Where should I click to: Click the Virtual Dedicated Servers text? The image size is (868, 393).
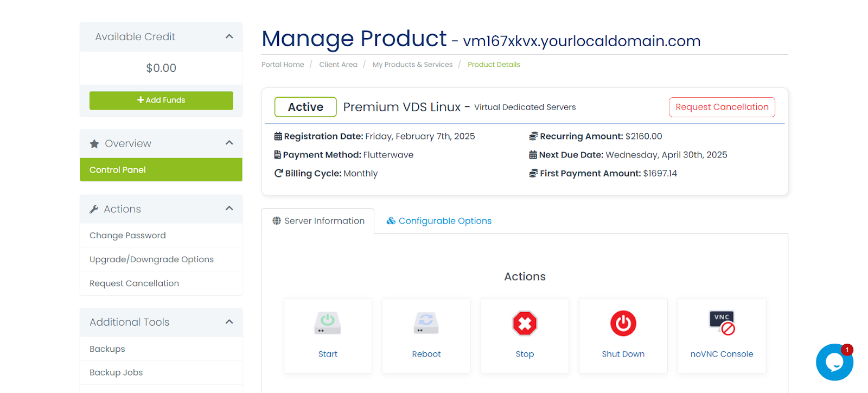click(x=525, y=107)
